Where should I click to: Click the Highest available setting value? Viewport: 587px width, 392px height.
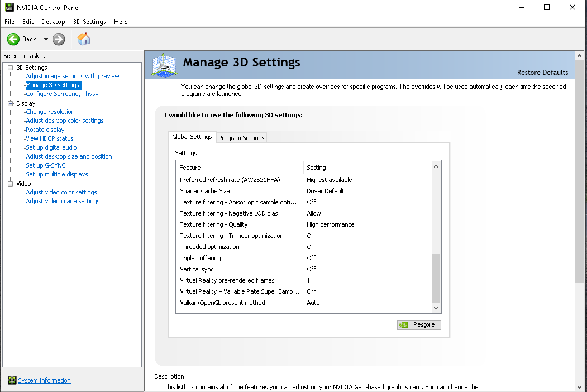(x=329, y=180)
